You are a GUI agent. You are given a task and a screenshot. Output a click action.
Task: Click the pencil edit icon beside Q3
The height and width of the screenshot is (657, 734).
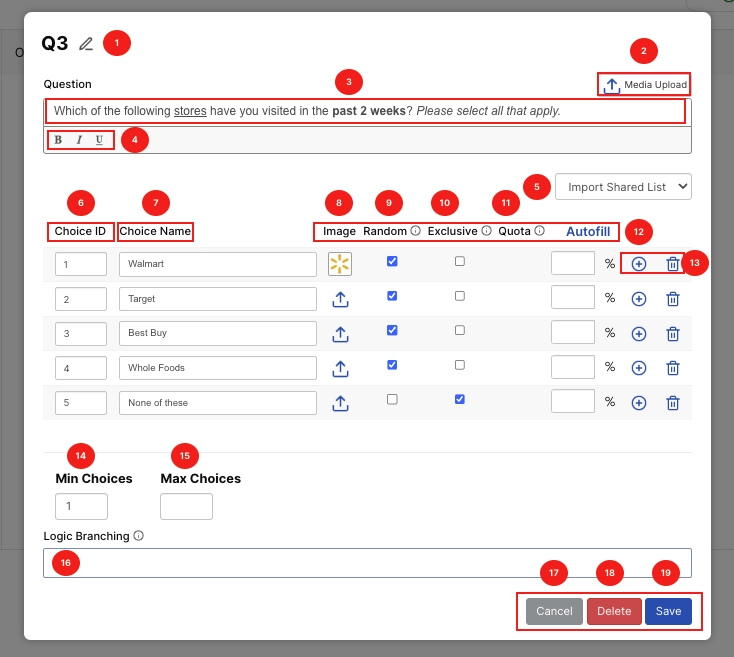click(x=86, y=44)
